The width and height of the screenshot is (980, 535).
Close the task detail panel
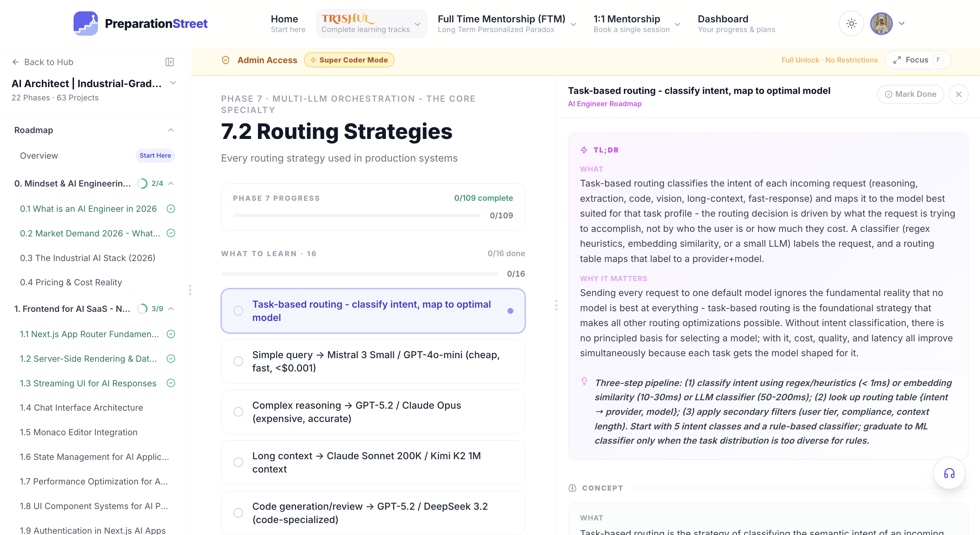(x=958, y=94)
